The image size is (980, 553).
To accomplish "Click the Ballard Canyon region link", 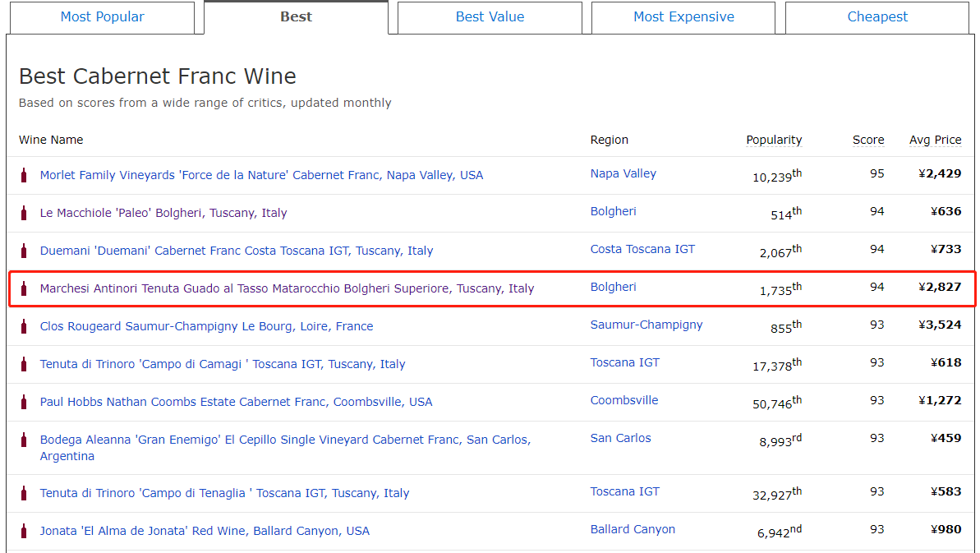I will click(633, 529).
